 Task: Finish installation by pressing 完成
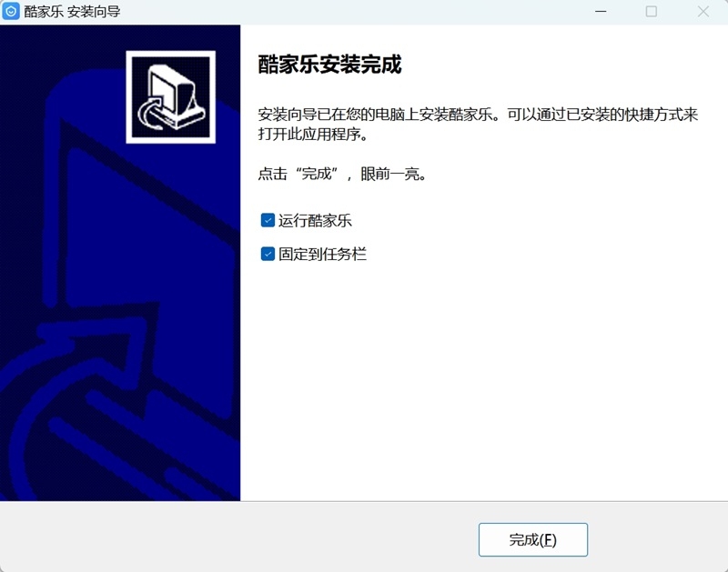[x=532, y=539]
